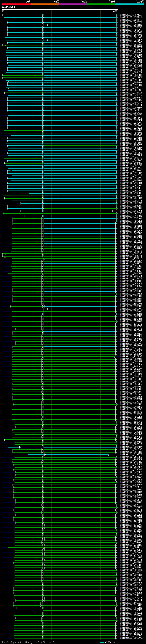The height and width of the screenshot is (644, 146).
Task: Select the UniRef100_A7QE19 label
Action: coord(131,95)
